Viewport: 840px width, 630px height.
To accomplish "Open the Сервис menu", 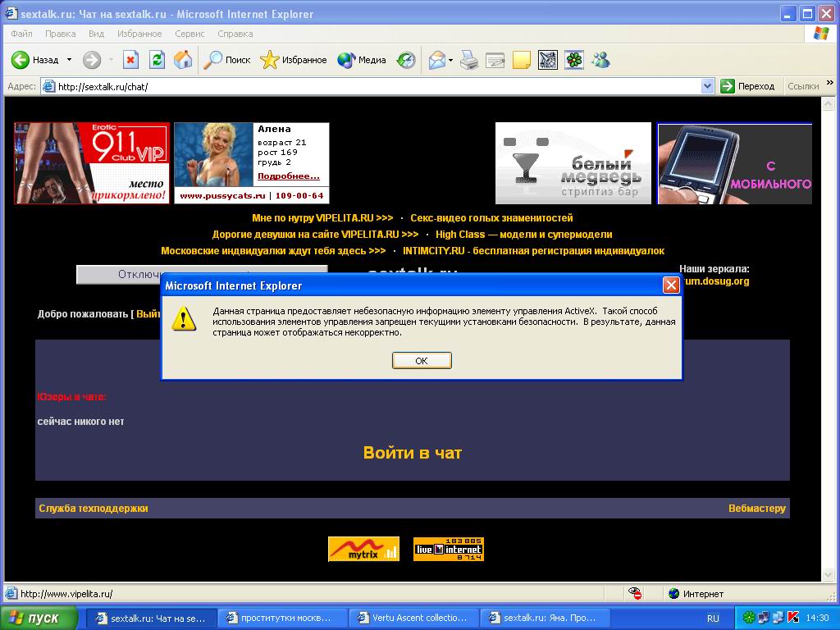I will coord(189,34).
